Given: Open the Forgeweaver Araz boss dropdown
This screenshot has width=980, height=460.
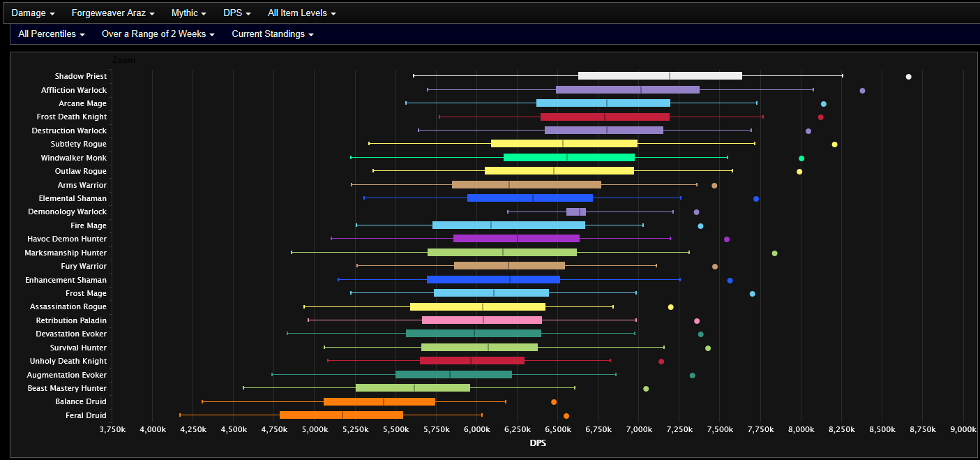Looking at the screenshot, I should 113,13.
